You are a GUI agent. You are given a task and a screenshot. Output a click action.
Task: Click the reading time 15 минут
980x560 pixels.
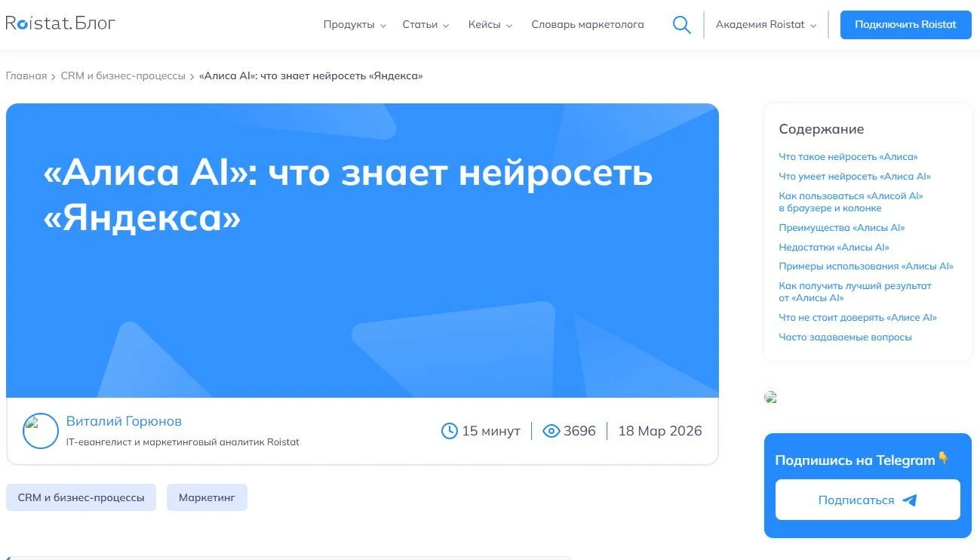[491, 431]
